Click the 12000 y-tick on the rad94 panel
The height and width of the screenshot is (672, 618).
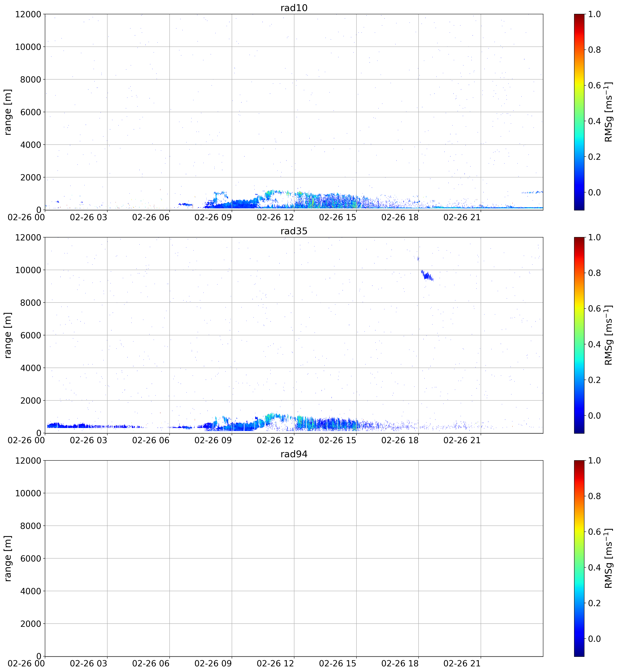click(x=28, y=460)
